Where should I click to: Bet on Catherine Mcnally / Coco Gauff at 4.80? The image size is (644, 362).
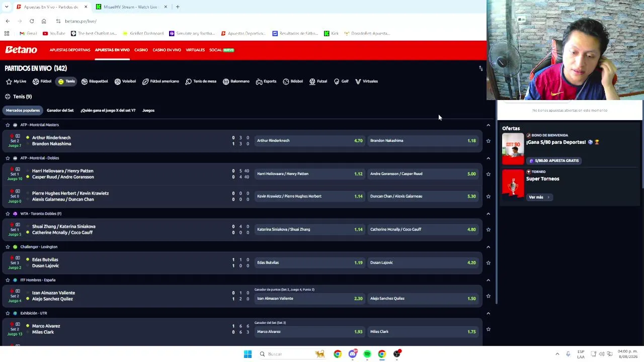(x=423, y=229)
